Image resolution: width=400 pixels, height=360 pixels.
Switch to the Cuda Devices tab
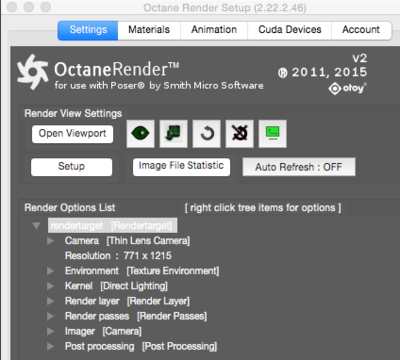click(x=289, y=30)
